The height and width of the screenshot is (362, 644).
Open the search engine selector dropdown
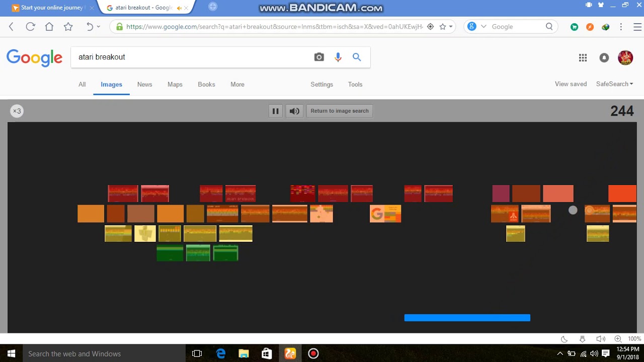[x=484, y=27]
